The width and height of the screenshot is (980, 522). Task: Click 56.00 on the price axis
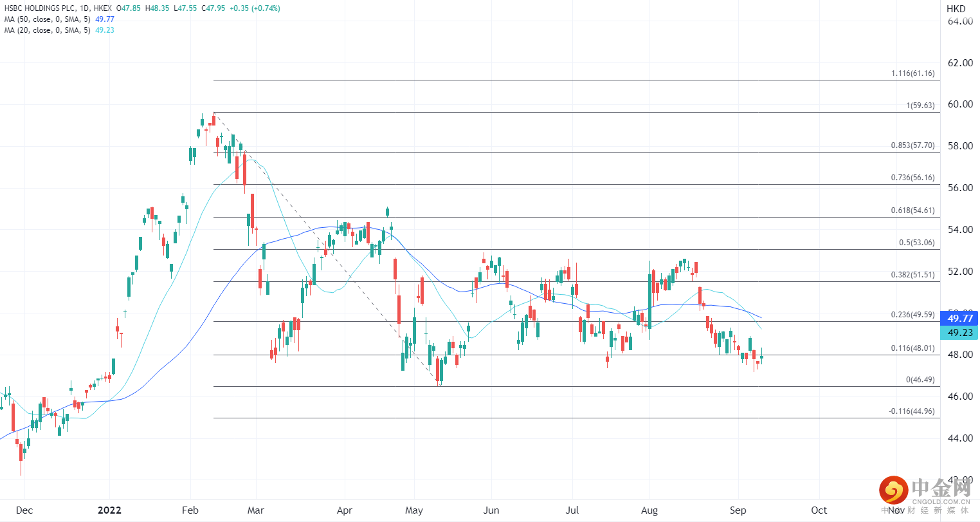click(960, 188)
